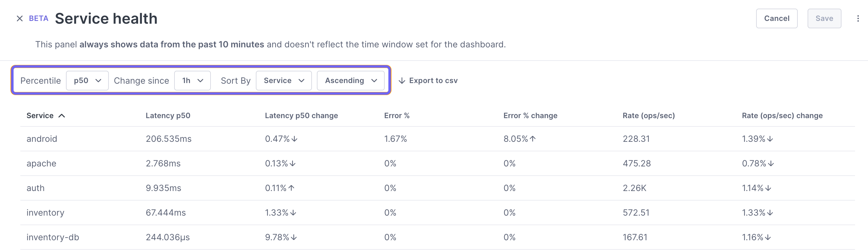
Task: Open the Change since dropdown showing 1h
Action: [192, 80]
